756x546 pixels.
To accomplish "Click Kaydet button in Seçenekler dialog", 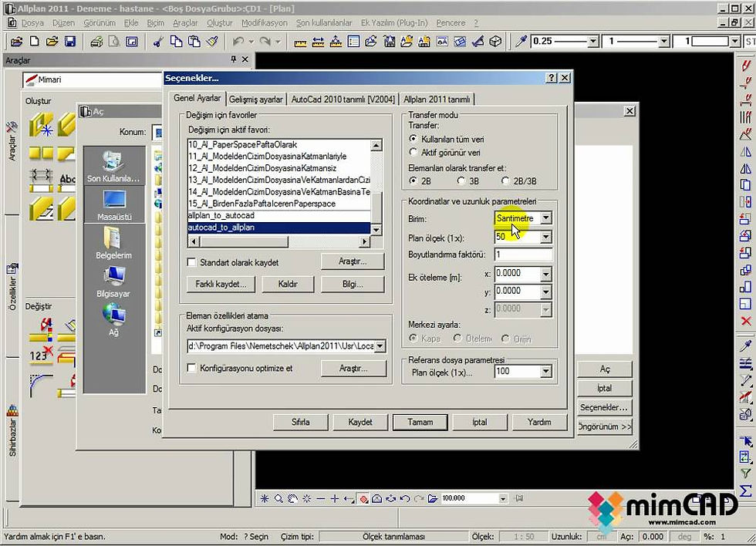I will tap(360, 422).
